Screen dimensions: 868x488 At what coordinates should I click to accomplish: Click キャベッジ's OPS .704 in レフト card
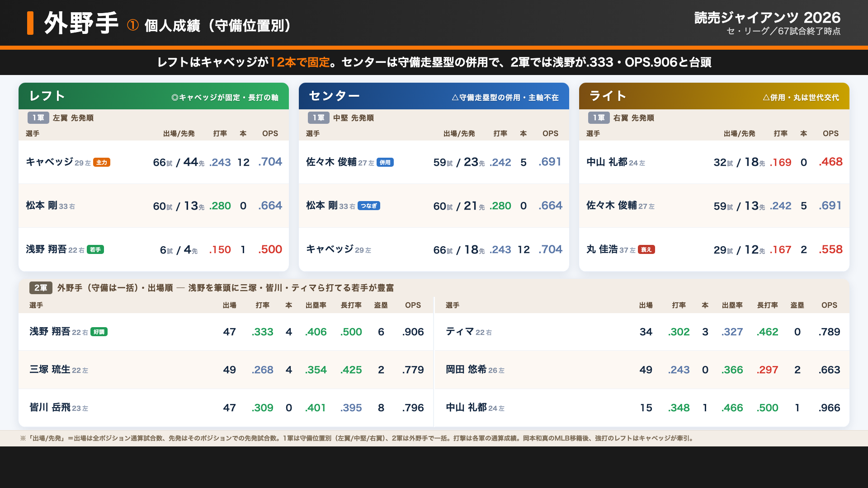(x=270, y=162)
